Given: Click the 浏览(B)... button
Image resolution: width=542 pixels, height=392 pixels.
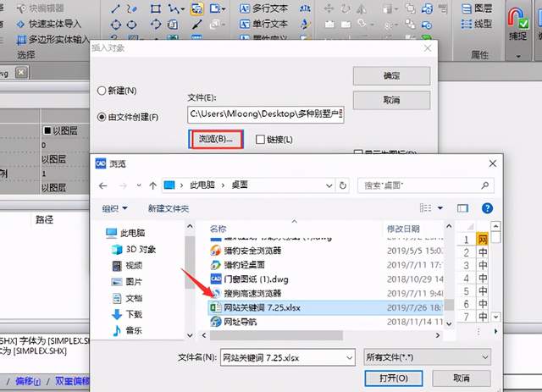Looking at the screenshot, I should (x=216, y=139).
